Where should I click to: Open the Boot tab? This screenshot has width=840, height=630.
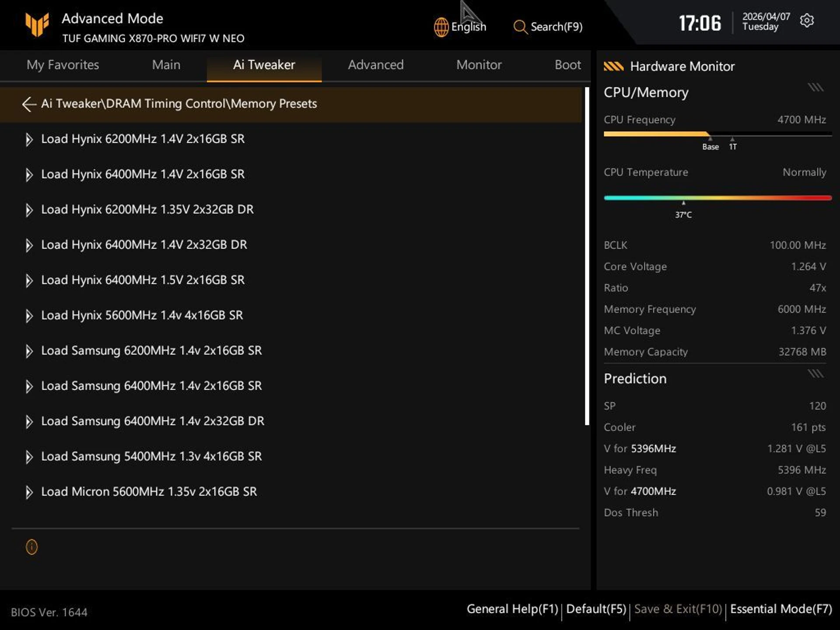(x=568, y=65)
